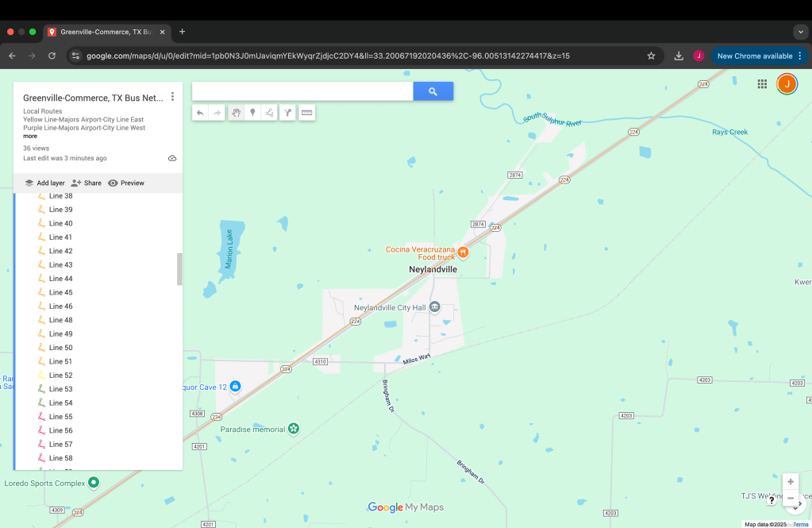Click the Add layer button
Image resolution: width=812 pixels, height=528 pixels.
(x=44, y=183)
